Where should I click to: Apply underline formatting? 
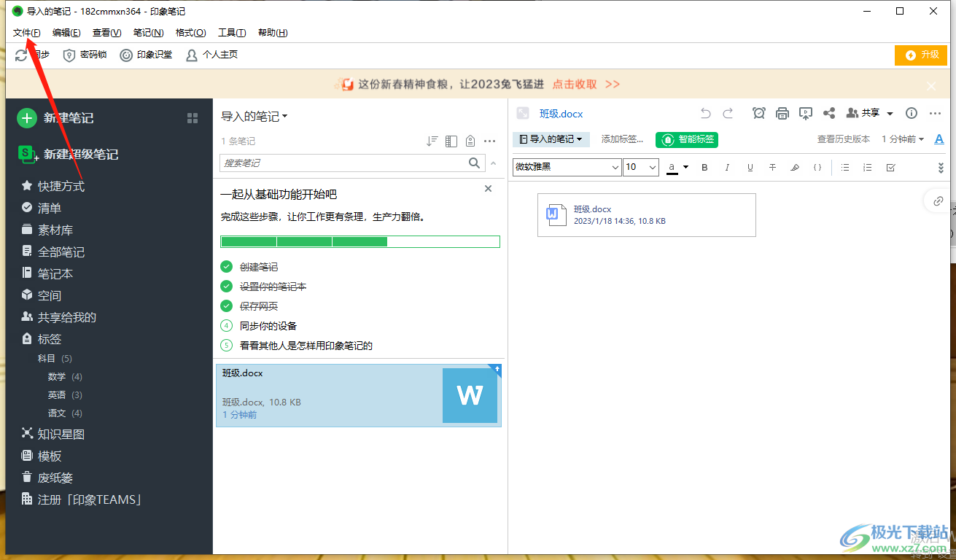click(750, 167)
